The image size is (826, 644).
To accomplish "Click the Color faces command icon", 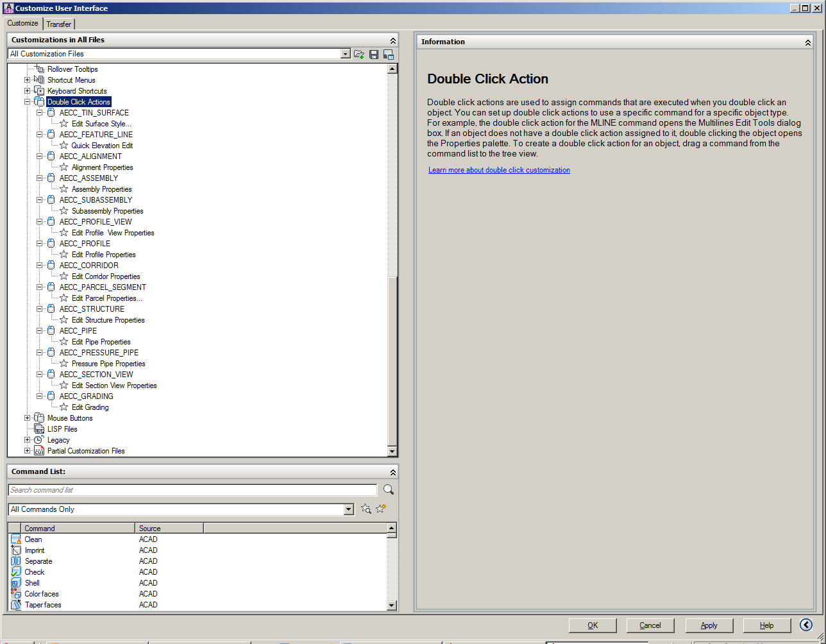I will coord(16,594).
